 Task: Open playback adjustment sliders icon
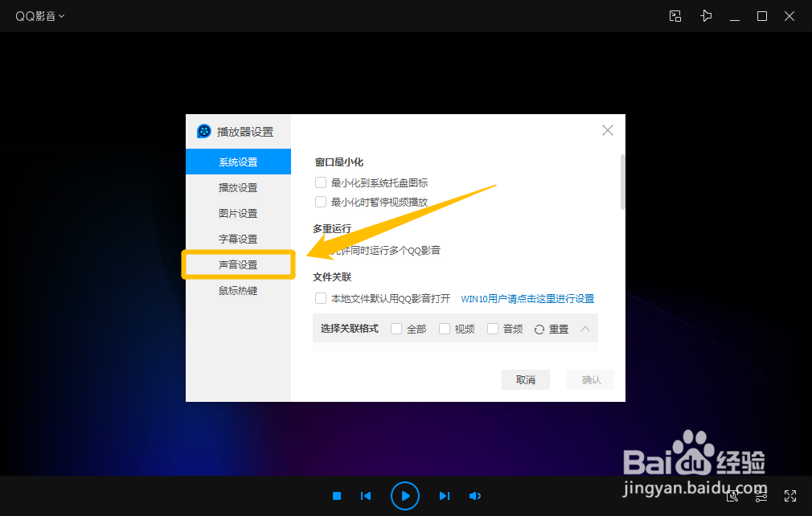[x=761, y=497]
